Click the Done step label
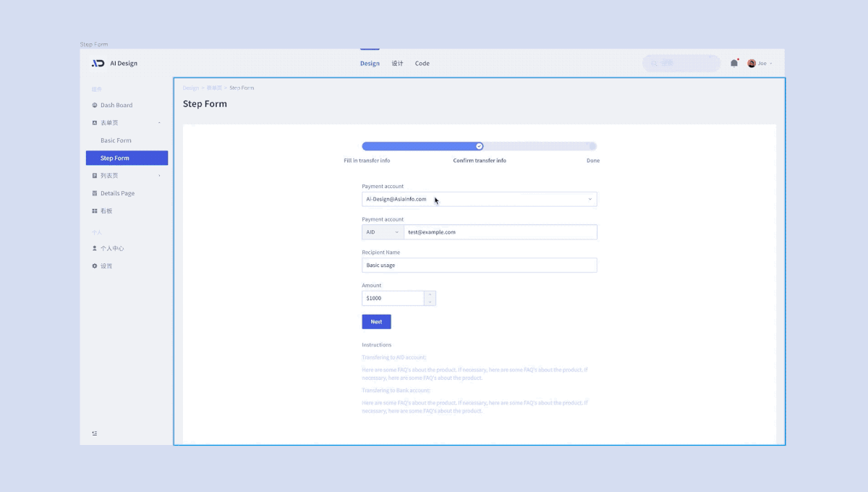Screen dimensions: 868x492 click(593, 161)
